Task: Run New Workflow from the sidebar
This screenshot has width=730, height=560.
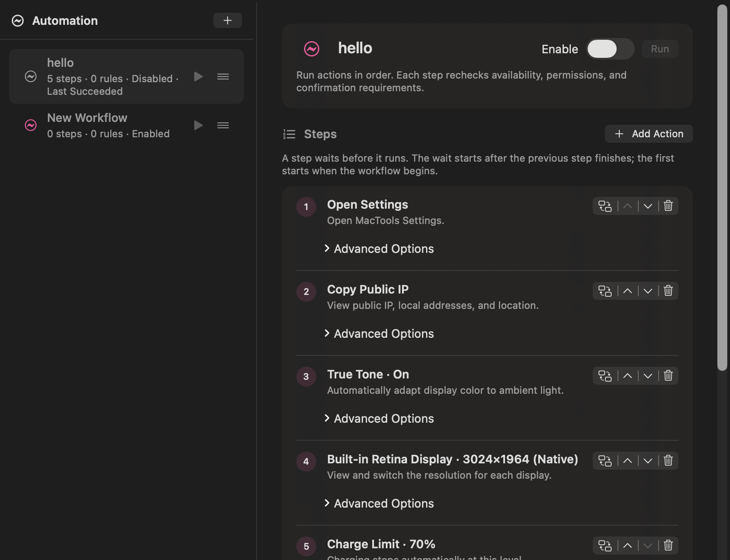Action: pyautogui.click(x=198, y=125)
